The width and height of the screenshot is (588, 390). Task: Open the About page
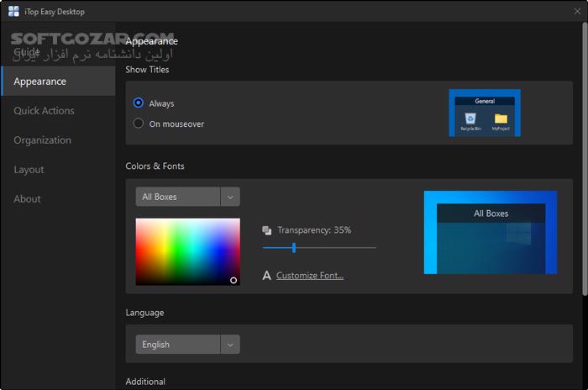(27, 199)
